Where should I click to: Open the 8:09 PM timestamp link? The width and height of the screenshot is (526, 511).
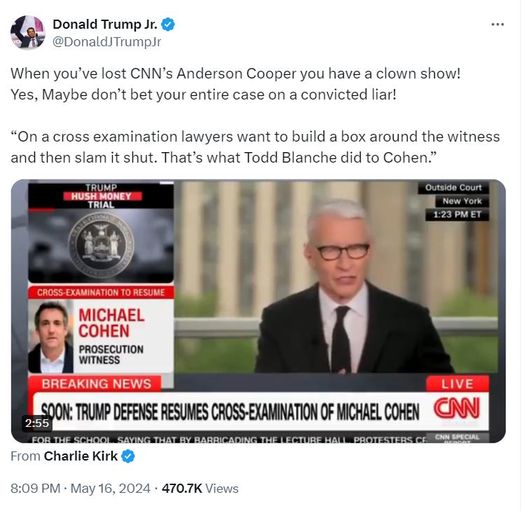click(36, 489)
